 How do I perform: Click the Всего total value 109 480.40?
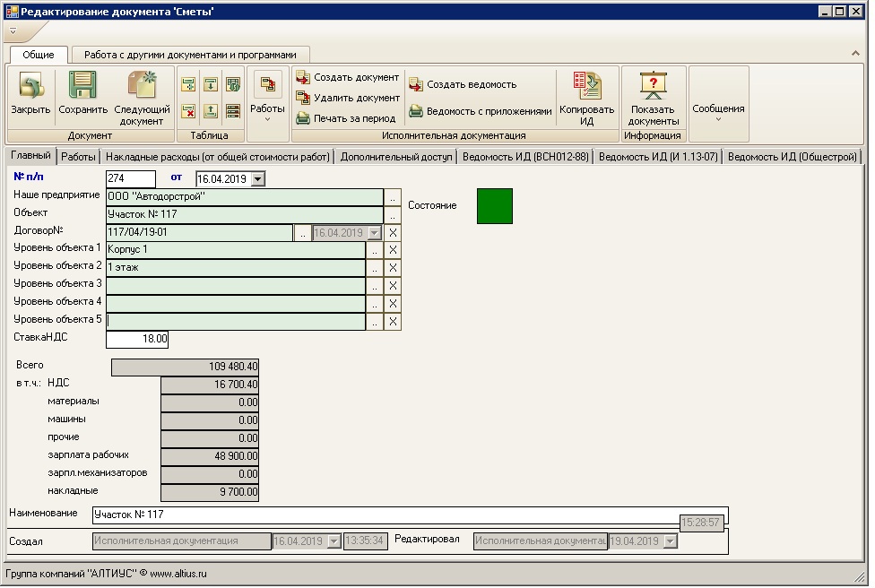(x=185, y=367)
